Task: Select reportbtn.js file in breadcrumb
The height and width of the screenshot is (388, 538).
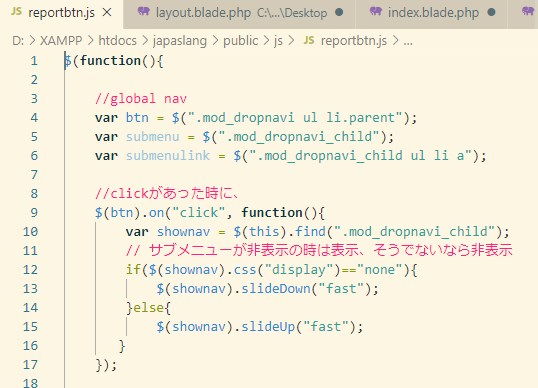Action: point(354,41)
